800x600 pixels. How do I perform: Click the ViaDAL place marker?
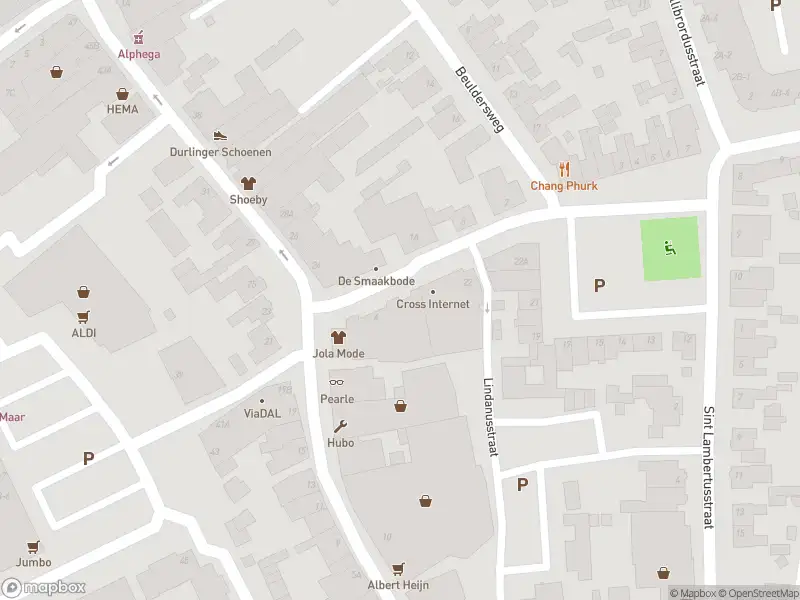[x=262, y=401]
